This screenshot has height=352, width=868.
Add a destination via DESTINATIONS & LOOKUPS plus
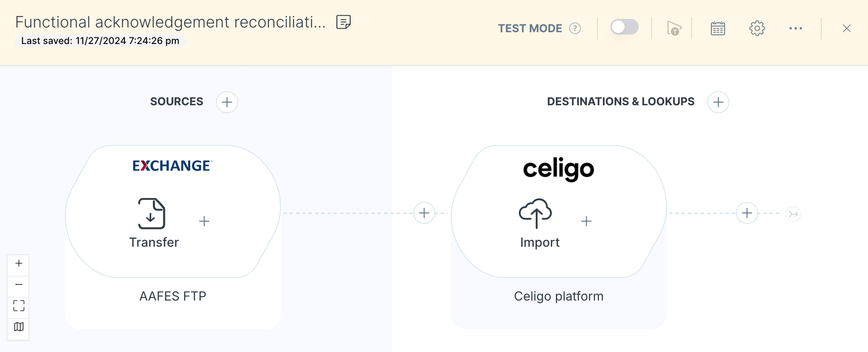click(x=718, y=102)
